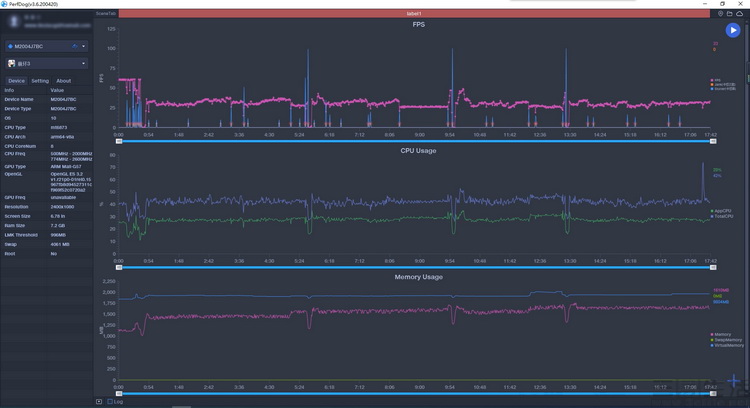Click the right handle of FPS range slider
This screenshot has height=408, width=750.
click(x=713, y=141)
